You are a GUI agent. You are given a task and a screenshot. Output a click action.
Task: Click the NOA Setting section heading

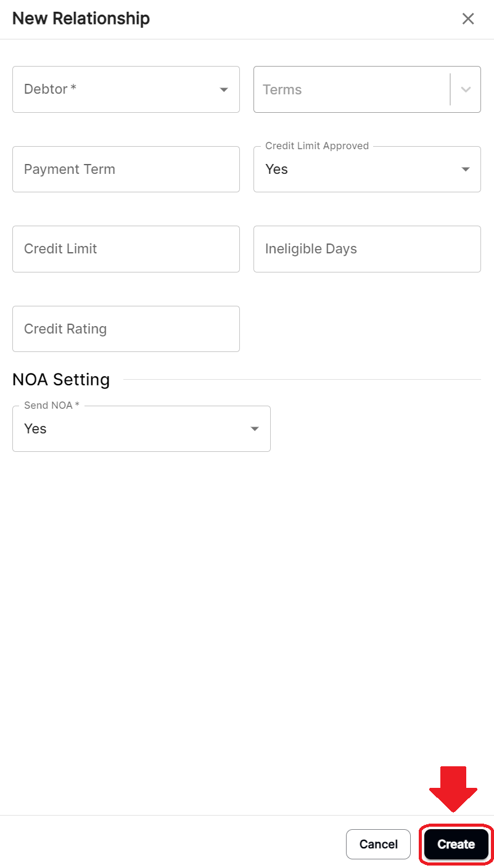60,379
